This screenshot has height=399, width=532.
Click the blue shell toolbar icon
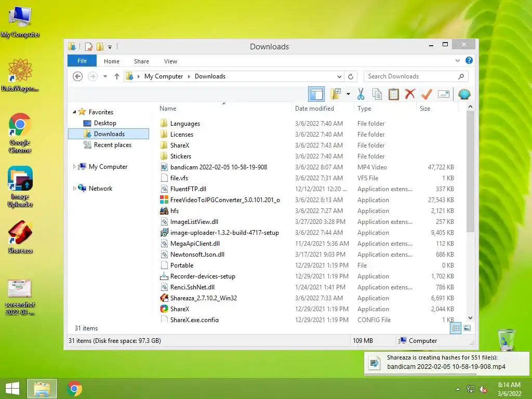[464, 94]
